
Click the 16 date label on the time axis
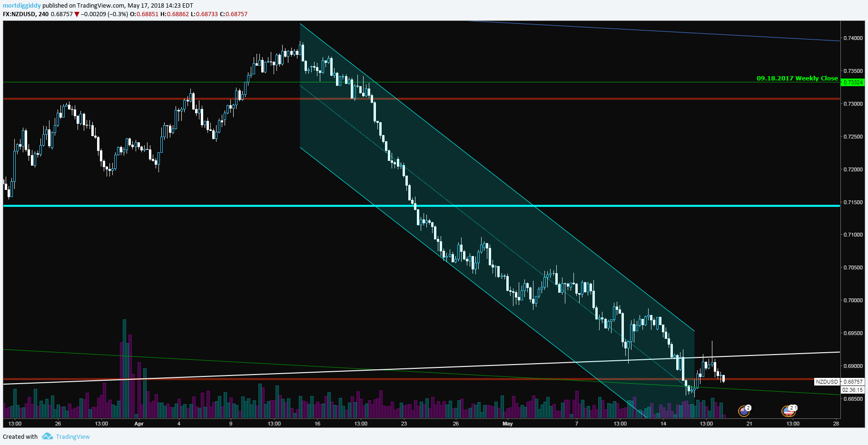pos(317,424)
